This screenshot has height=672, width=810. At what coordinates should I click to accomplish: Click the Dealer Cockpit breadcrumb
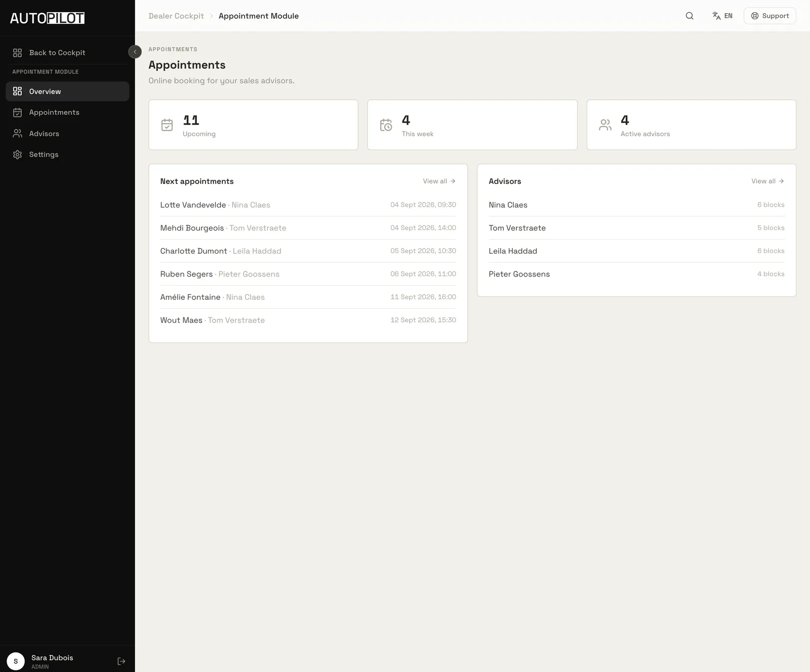[176, 16]
